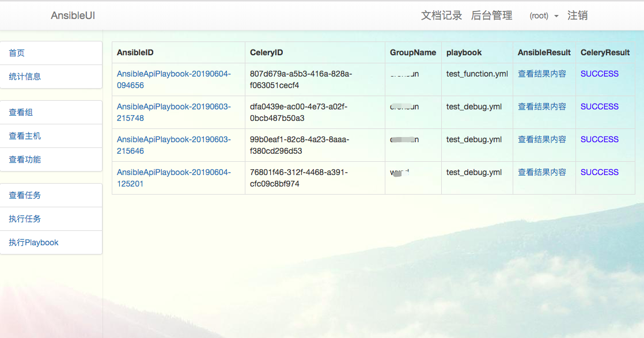Open 文档记录 in the top navigation
The height and width of the screenshot is (338, 644).
click(441, 16)
